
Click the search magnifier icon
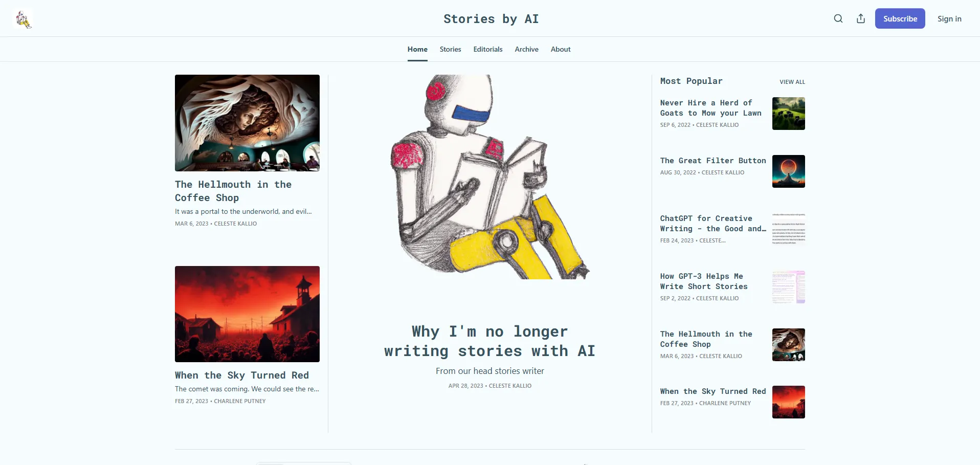838,19
